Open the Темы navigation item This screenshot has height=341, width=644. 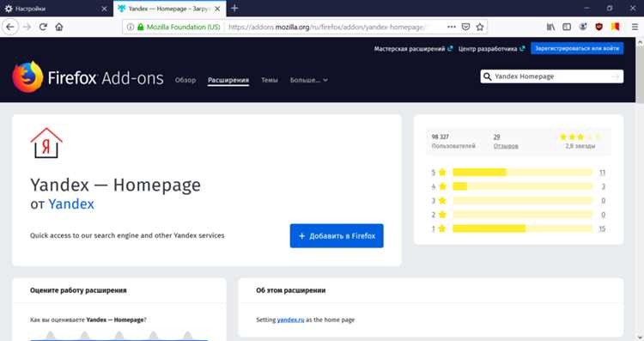(270, 80)
